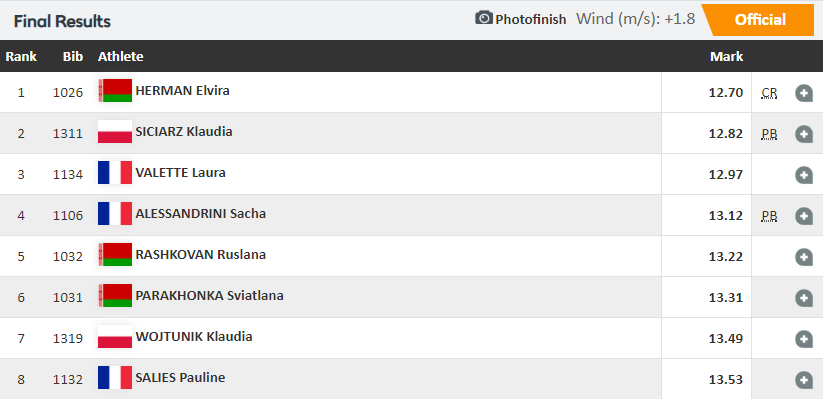Select athlete name WOJTUNIK Klaudia
The height and width of the screenshot is (399, 823).
pyautogui.click(x=194, y=337)
